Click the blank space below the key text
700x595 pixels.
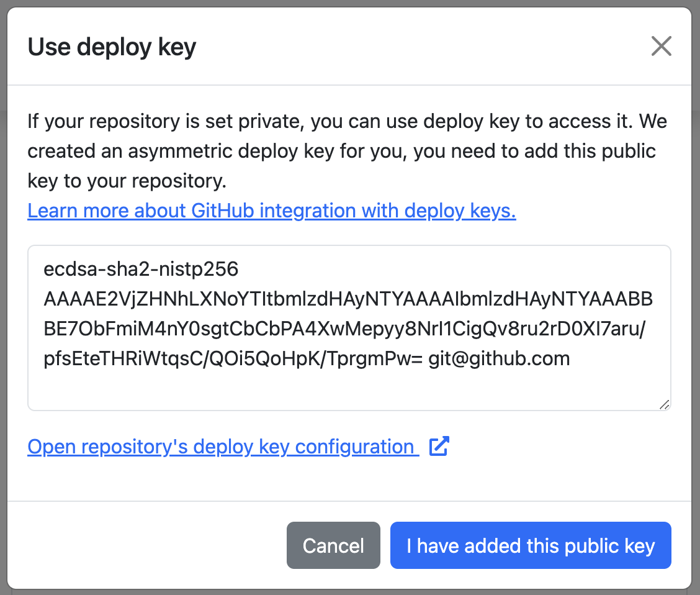point(348,390)
